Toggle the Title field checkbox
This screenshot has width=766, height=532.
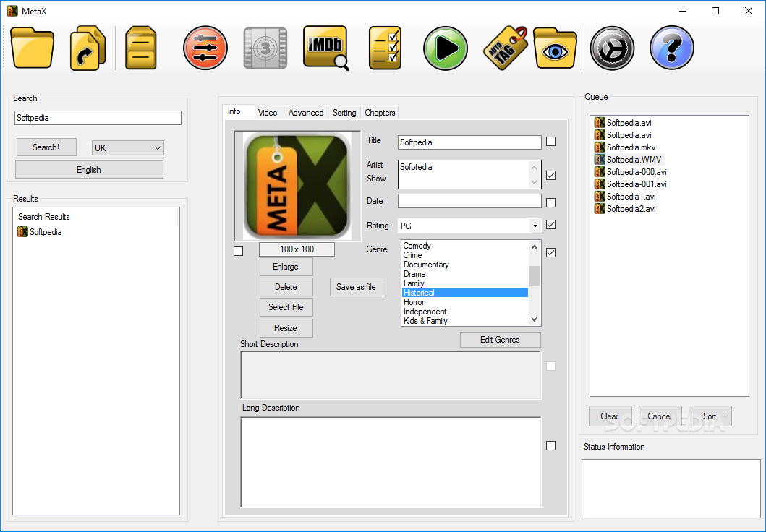point(550,142)
